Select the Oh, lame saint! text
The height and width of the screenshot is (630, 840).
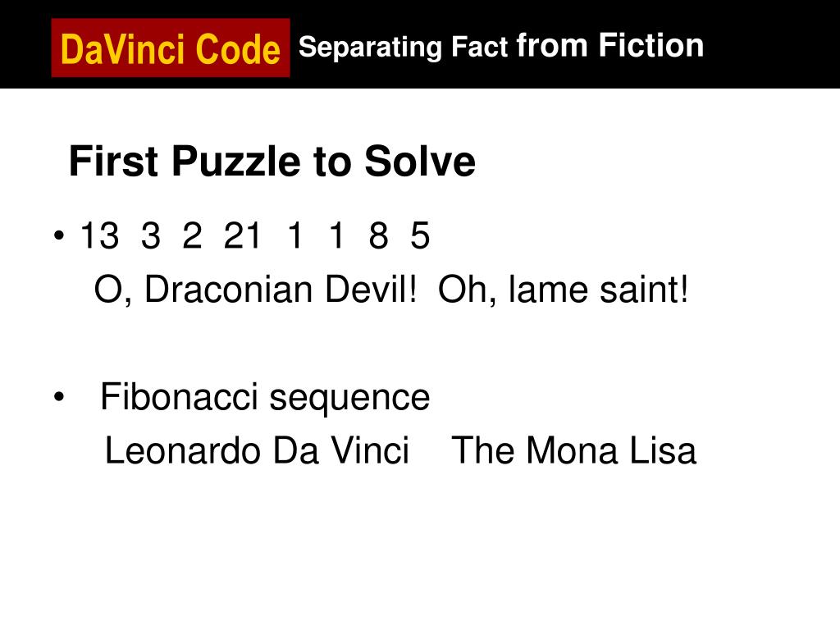(563, 290)
